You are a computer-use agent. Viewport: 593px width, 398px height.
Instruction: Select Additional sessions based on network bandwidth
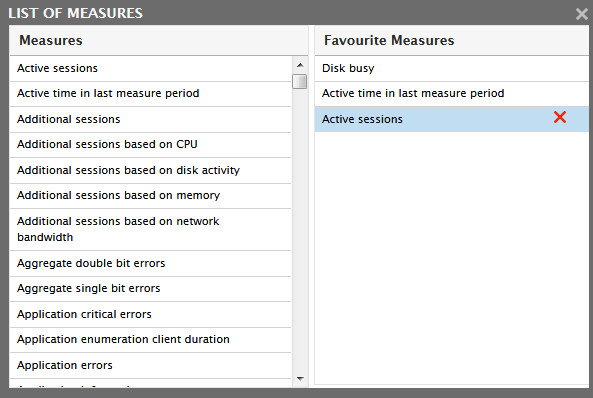(151, 229)
